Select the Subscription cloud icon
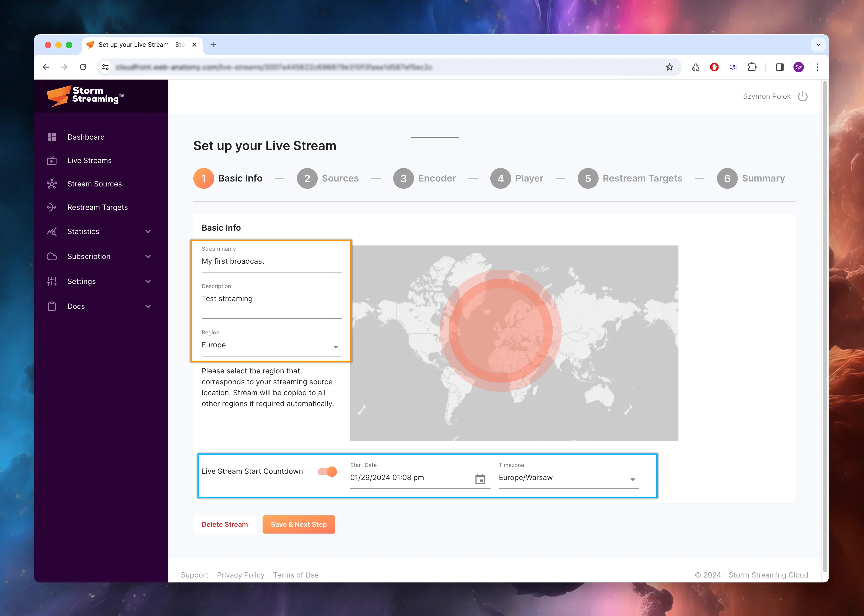 52,256
